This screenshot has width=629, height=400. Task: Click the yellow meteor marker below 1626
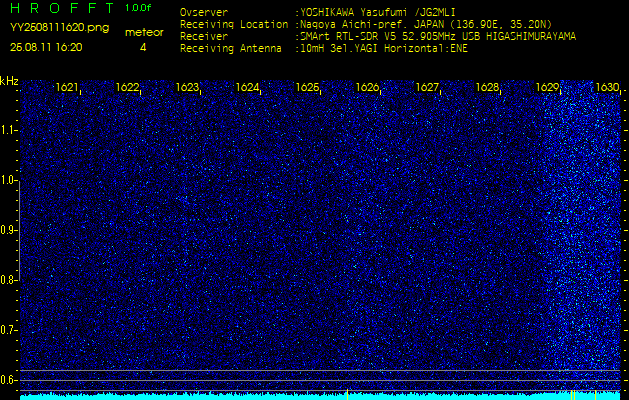(x=347, y=394)
